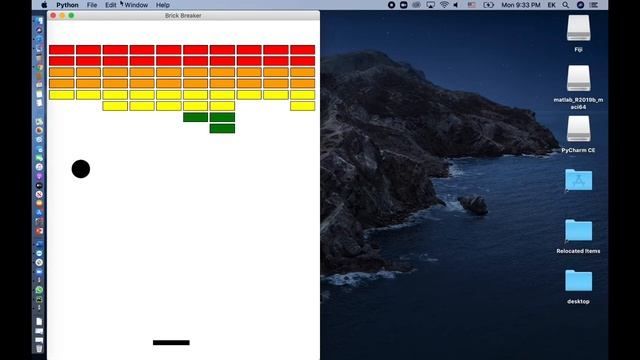Open the volume control in the menu bar
This screenshot has height=360, width=640.
[x=456, y=5]
